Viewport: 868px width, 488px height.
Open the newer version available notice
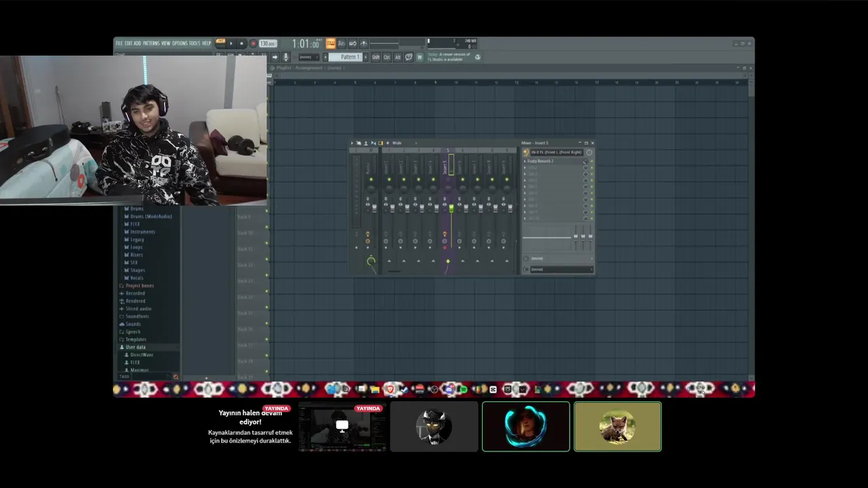(x=449, y=57)
